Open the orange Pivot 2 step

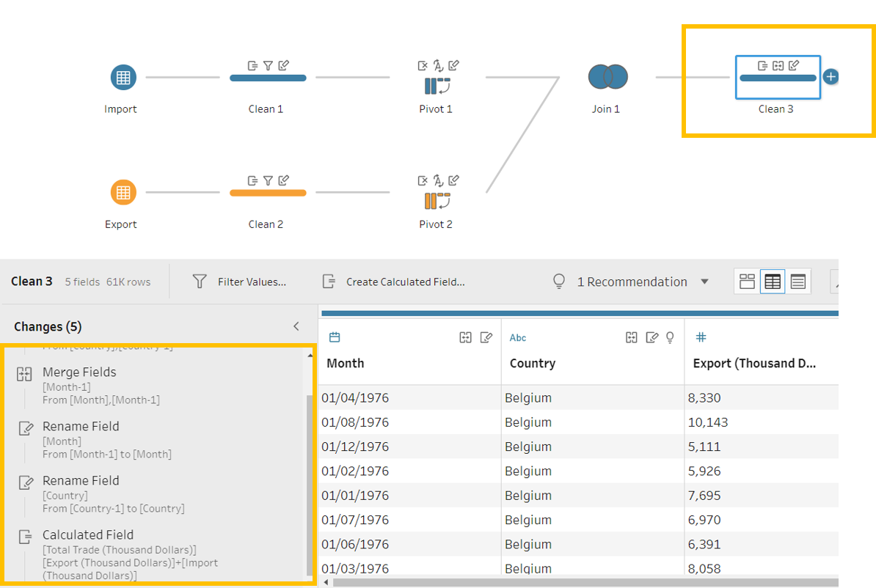tap(436, 201)
